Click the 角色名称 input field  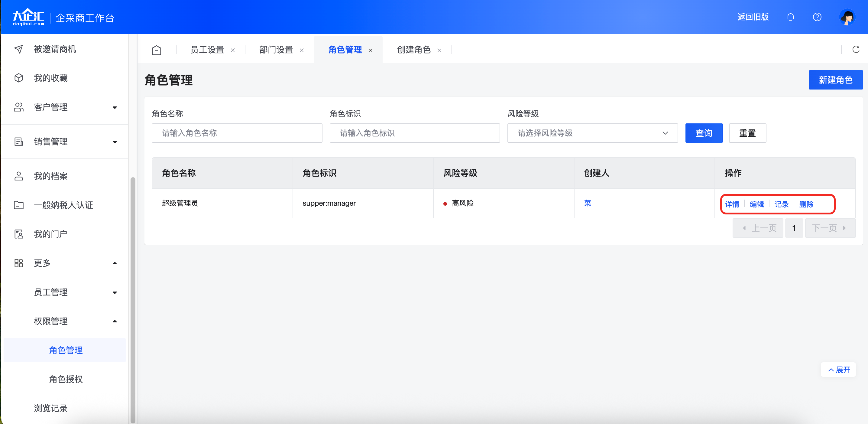237,133
